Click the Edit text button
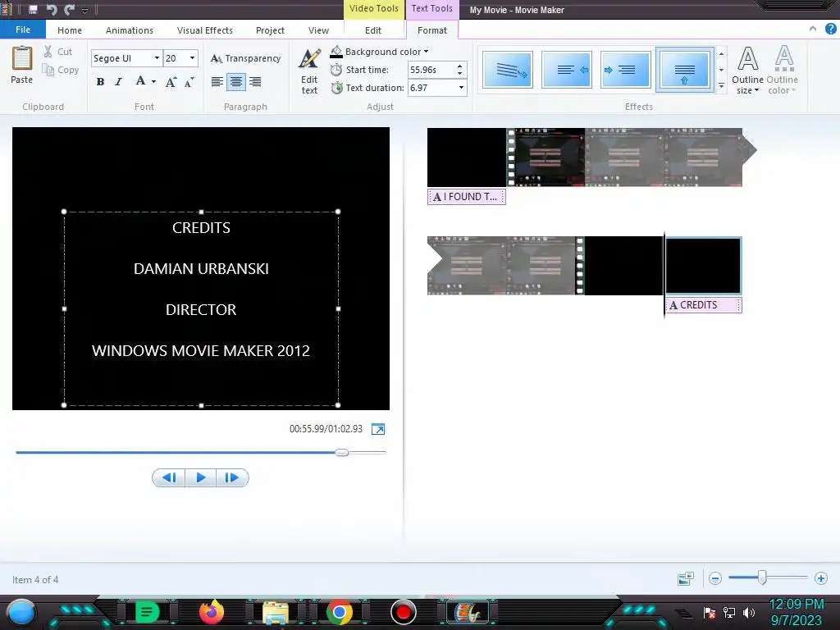 [309, 71]
